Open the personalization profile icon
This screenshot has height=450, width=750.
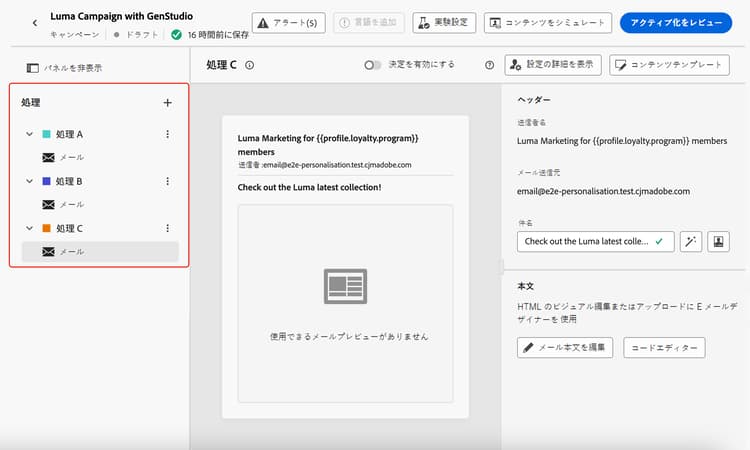pyautogui.click(x=718, y=241)
